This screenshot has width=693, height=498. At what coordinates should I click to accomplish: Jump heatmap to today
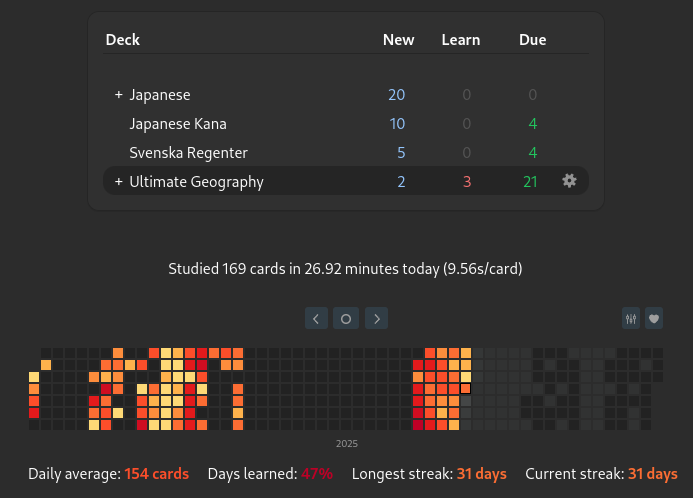pyautogui.click(x=346, y=319)
